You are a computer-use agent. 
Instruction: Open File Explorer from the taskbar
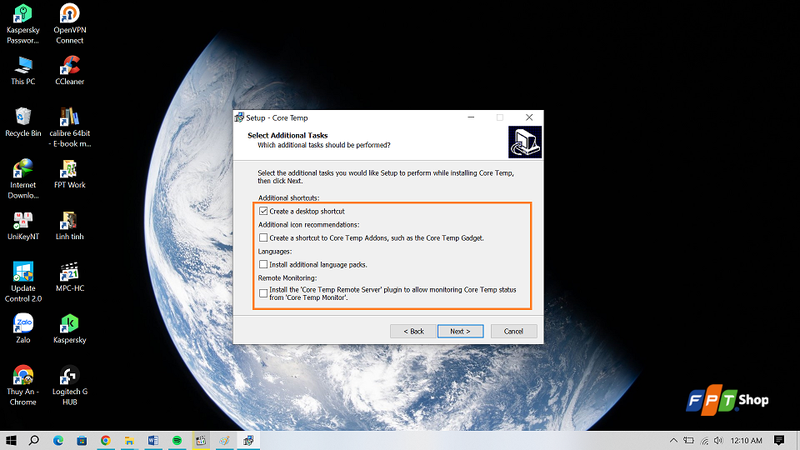click(129, 440)
